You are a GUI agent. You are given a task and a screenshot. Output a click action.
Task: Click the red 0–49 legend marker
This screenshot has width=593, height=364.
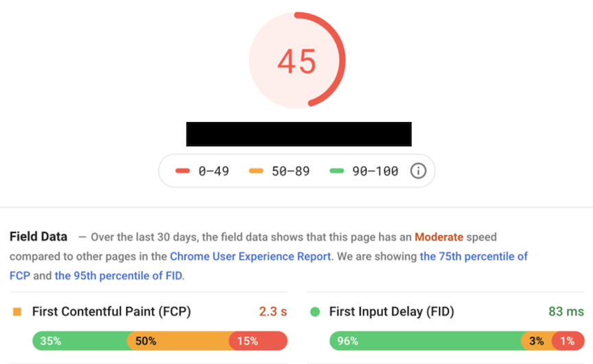coord(183,171)
